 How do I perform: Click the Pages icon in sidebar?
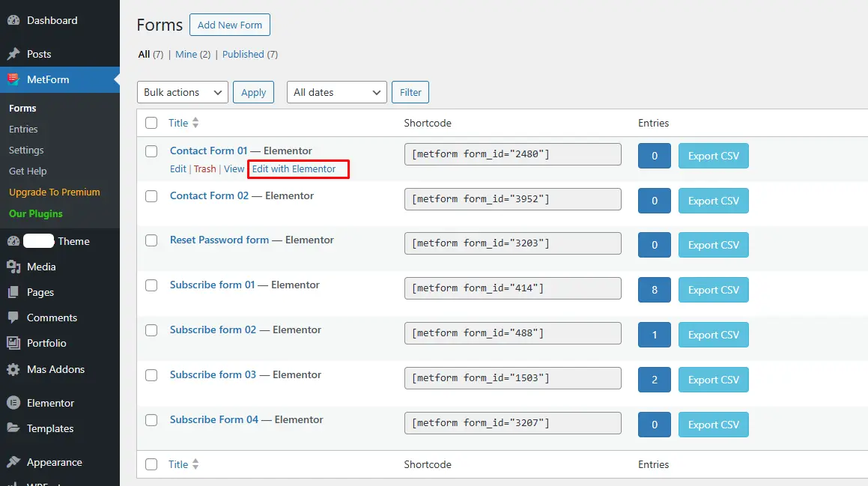13,292
